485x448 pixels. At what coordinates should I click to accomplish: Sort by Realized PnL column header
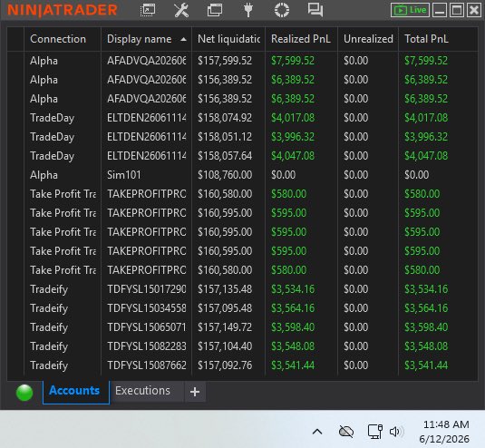pos(301,39)
